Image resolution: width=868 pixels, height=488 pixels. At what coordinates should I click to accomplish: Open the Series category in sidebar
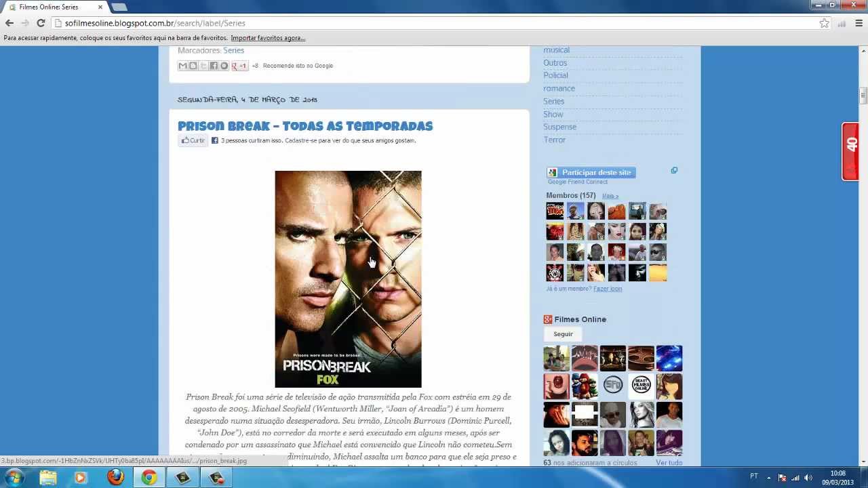(x=553, y=101)
